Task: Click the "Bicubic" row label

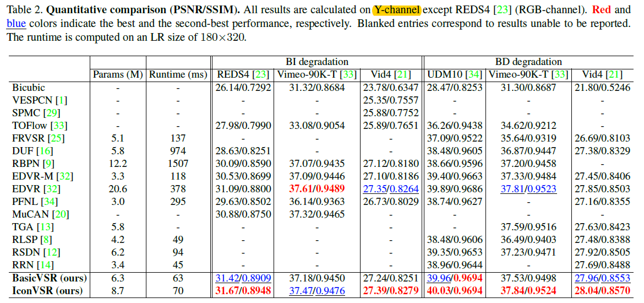Action: pyautogui.click(x=28, y=87)
